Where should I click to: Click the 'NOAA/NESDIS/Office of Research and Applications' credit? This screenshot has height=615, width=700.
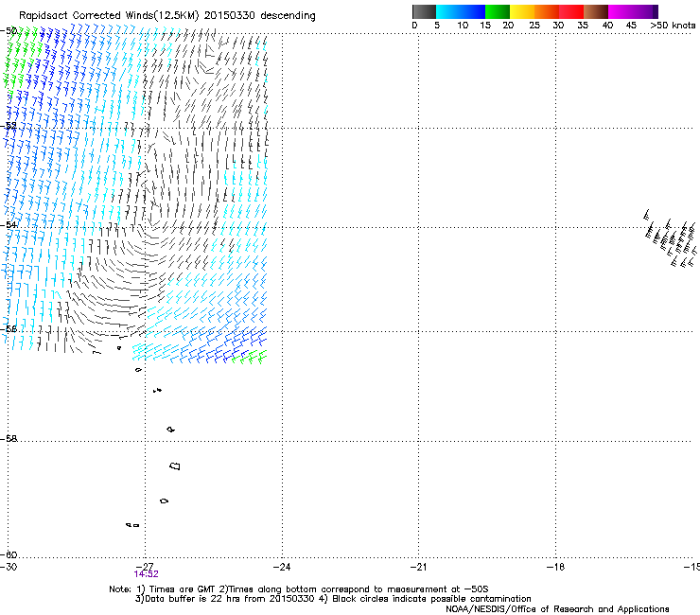[557, 609]
